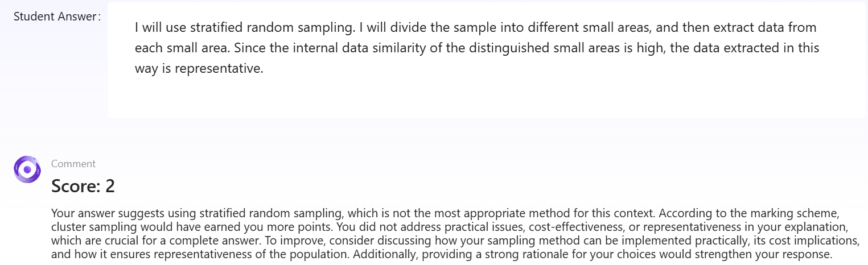This screenshot has height=265, width=868.
Task: Click the "Comment" label above the score
Action: click(x=73, y=164)
